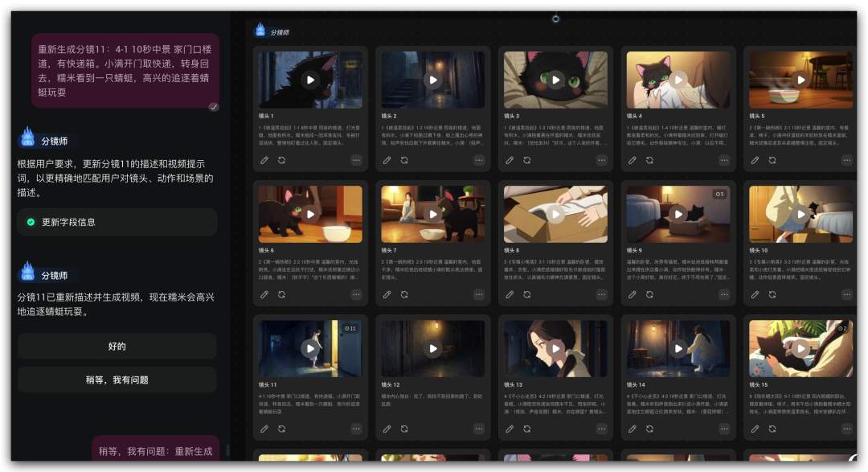Image resolution: width=868 pixels, height=472 pixels.
Task: Click the 分镜师 flame avatar in chat
Action: [28, 138]
